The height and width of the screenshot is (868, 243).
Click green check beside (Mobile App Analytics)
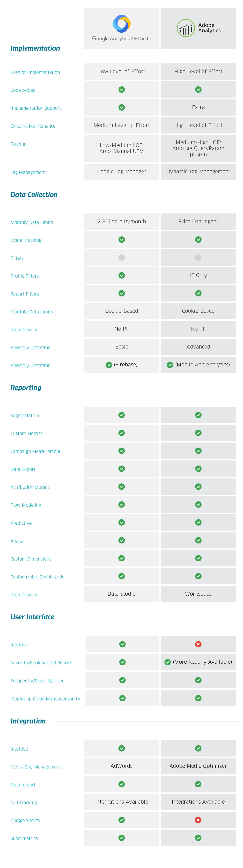click(x=170, y=365)
